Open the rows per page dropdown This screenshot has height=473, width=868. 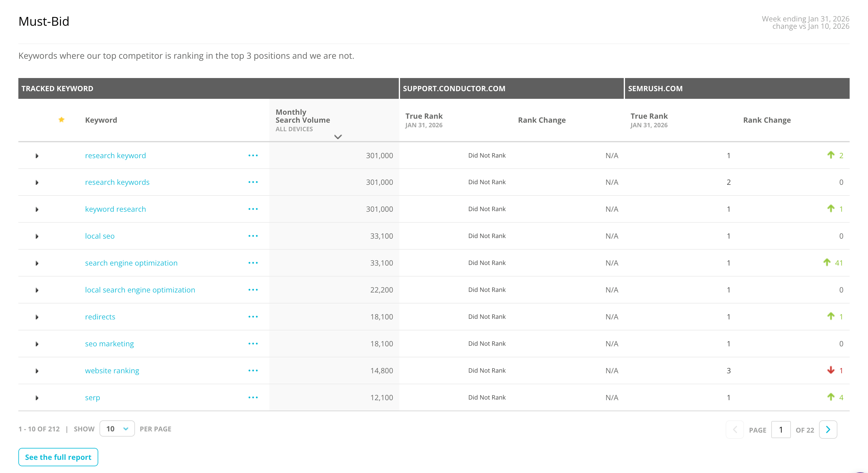click(x=117, y=429)
